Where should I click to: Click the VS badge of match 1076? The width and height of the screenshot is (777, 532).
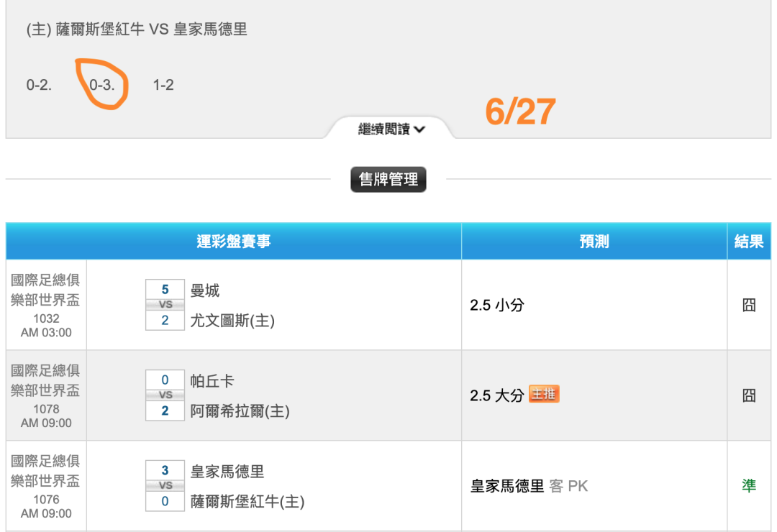click(165, 486)
